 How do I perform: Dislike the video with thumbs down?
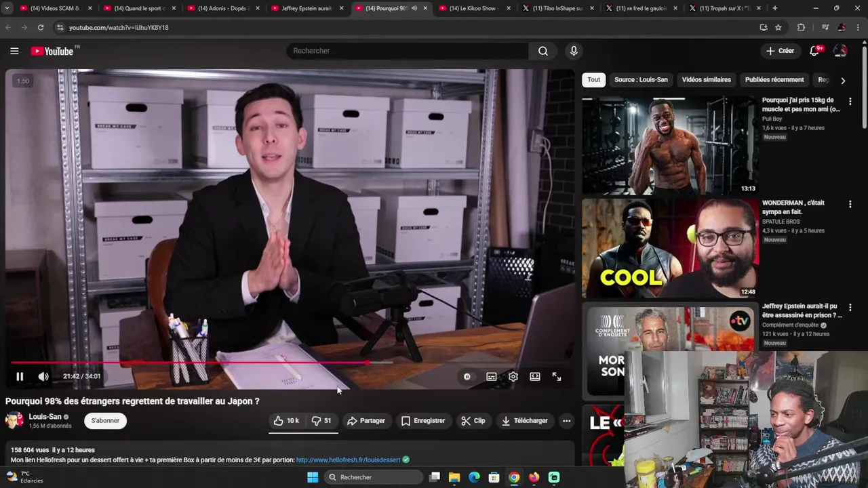(x=321, y=421)
